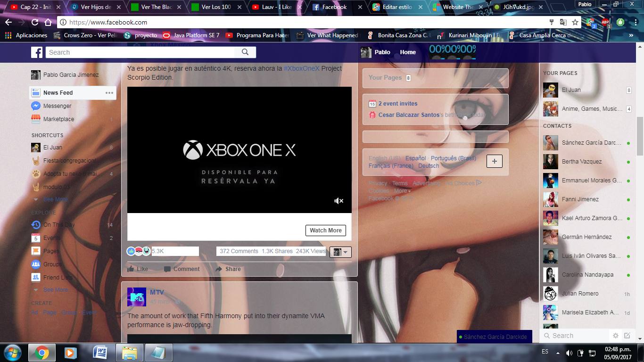Add another language with the plus button
Screen dimensions: 644x362
494,161
